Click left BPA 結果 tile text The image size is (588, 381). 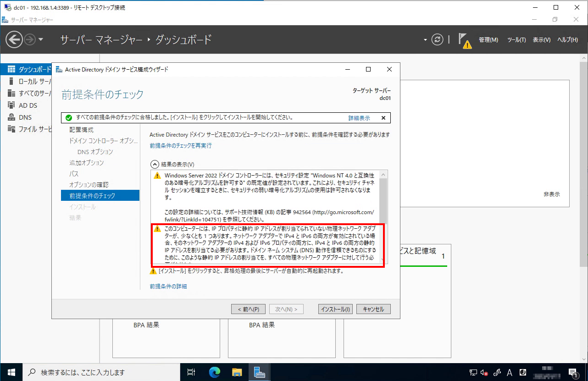[146, 325]
